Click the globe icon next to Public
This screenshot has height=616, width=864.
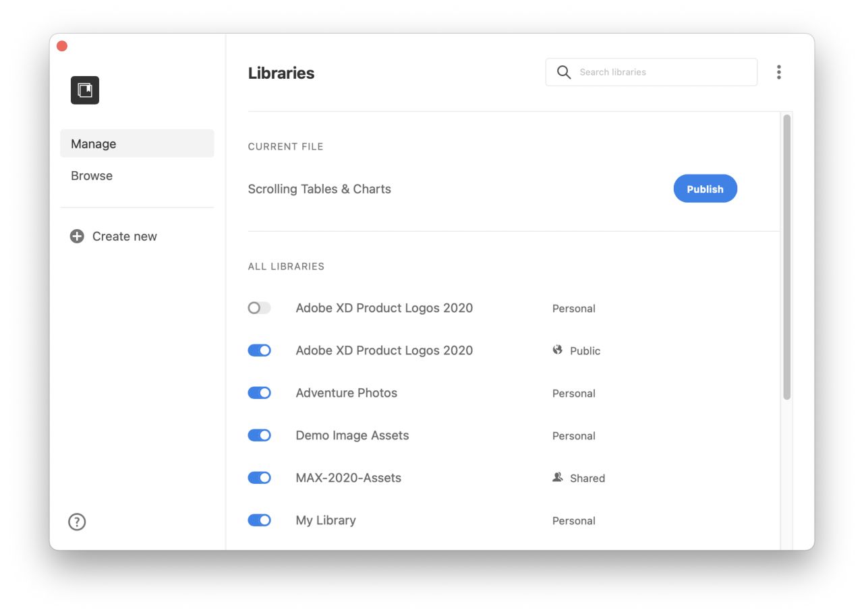tap(558, 350)
